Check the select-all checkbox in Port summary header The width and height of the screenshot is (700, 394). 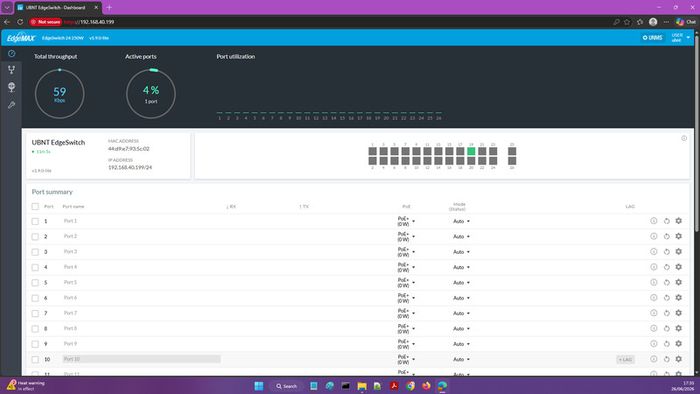pyautogui.click(x=35, y=207)
